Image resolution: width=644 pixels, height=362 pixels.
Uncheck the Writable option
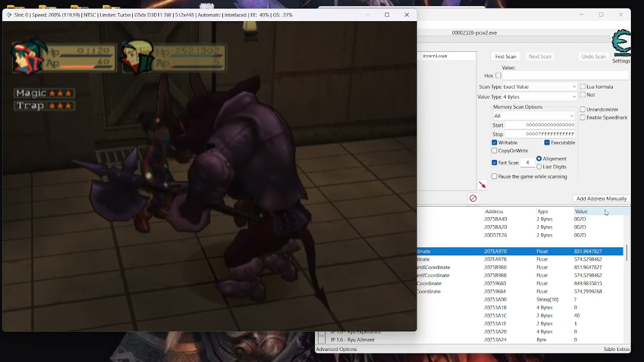point(495,142)
